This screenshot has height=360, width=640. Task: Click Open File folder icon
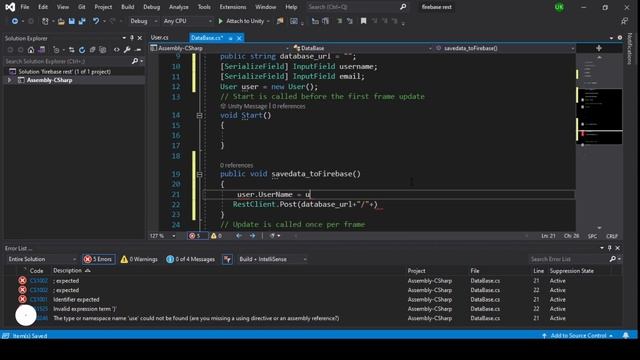[x=61, y=21]
